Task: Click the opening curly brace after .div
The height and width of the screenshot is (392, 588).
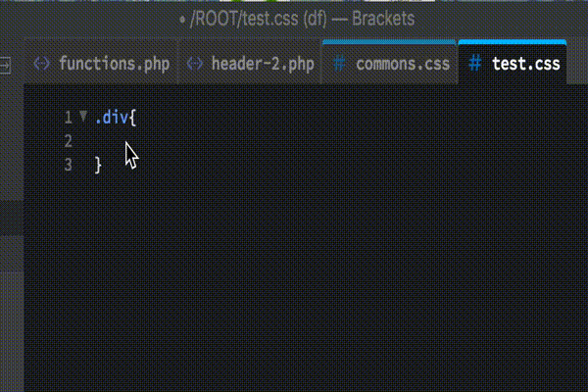Action: click(132, 118)
